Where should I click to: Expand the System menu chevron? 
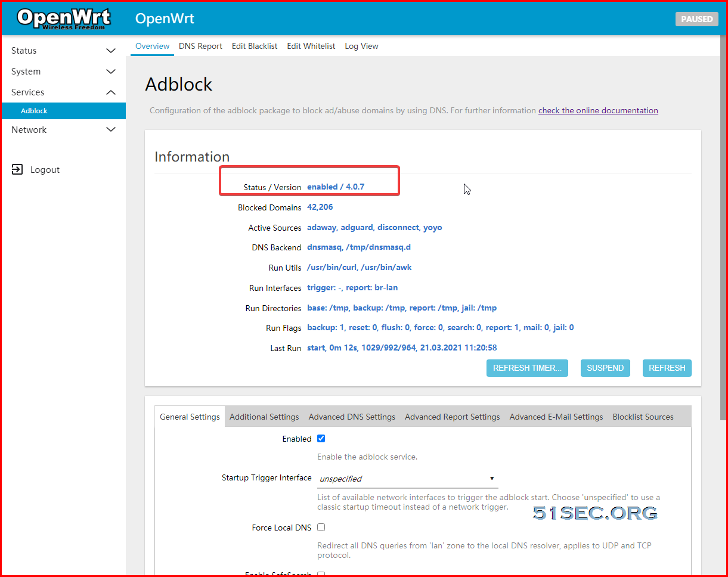tap(111, 72)
